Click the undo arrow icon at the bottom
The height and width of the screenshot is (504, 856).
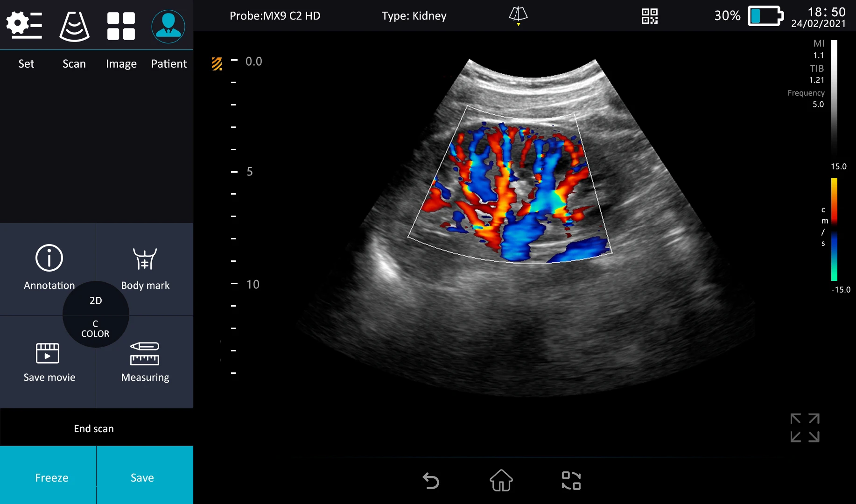pyautogui.click(x=431, y=480)
